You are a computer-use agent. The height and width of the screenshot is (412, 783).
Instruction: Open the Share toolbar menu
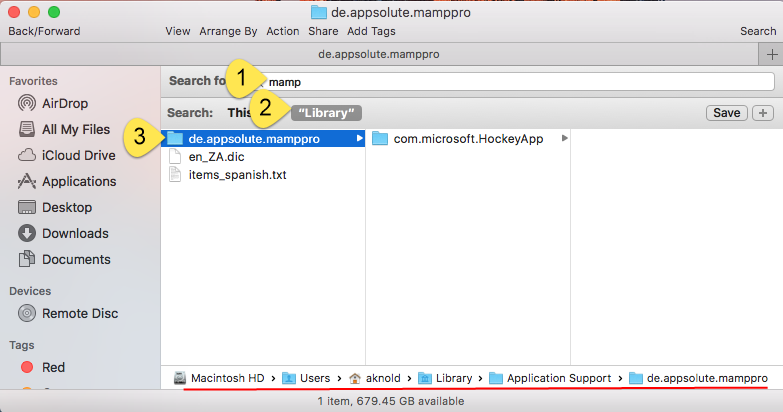click(323, 31)
